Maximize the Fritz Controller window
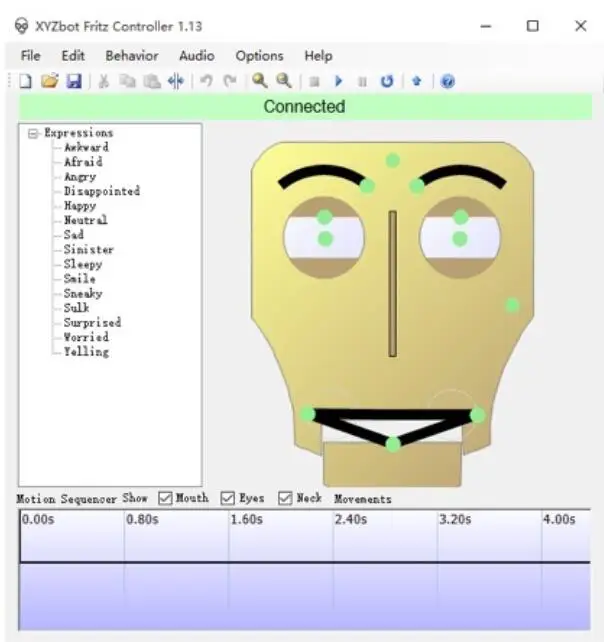604x642 pixels. 532,26
